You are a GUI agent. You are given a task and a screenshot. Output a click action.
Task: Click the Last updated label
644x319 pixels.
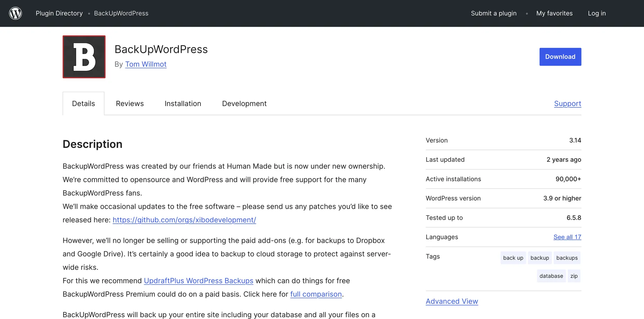[445, 160]
